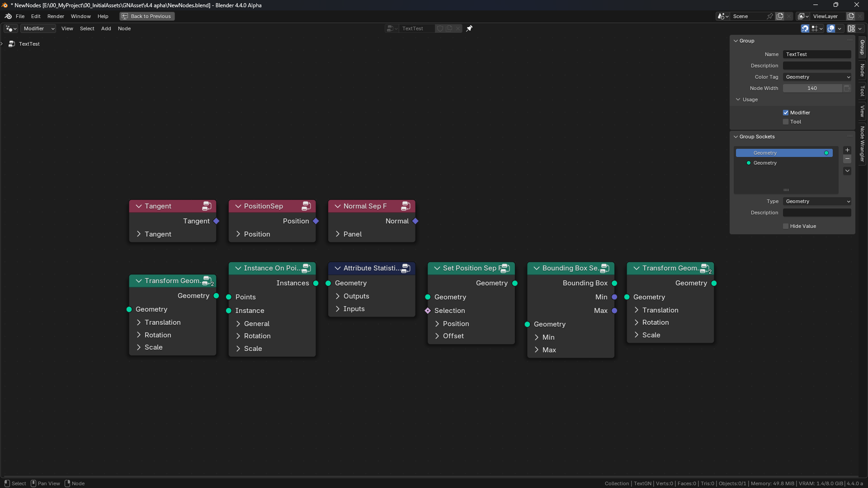Click the Blender logo menu icon
This screenshot has width=868, height=488.
8,16
